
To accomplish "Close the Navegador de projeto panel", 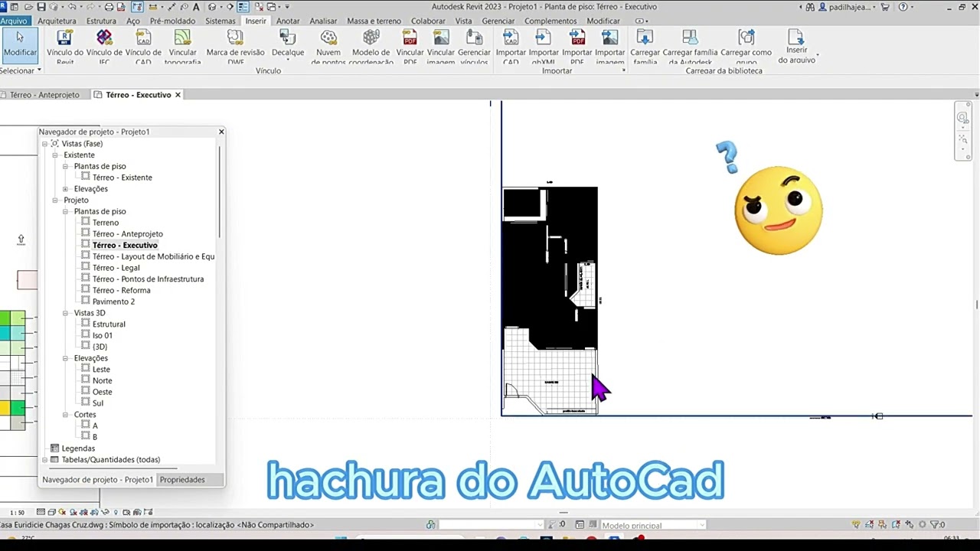I will 221,132.
